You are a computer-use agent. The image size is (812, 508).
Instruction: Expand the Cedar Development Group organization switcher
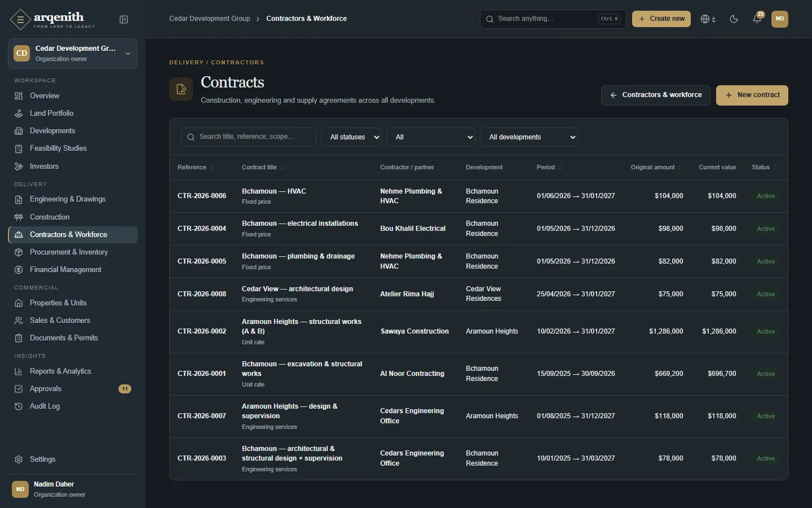point(73,54)
